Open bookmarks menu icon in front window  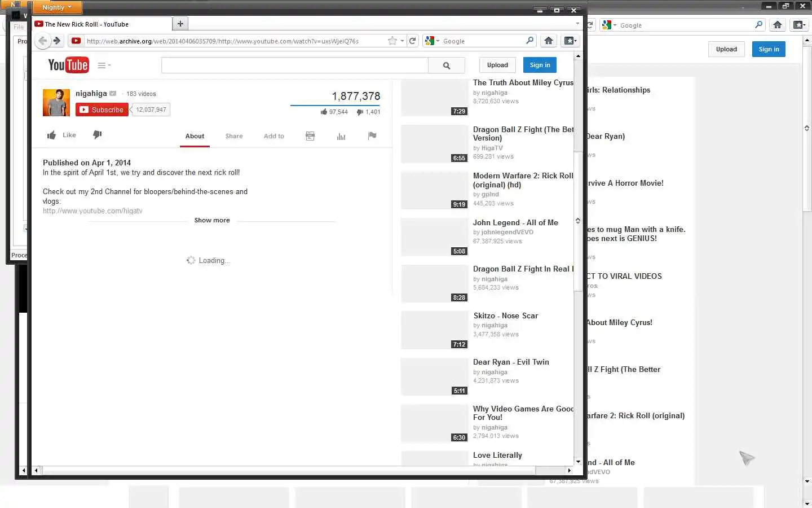[x=570, y=41]
